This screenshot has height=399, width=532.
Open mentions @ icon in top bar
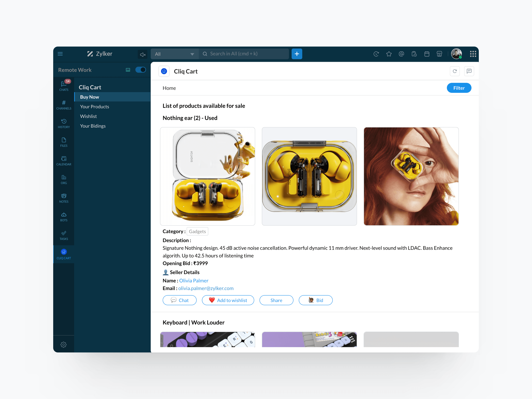(401, 54)
